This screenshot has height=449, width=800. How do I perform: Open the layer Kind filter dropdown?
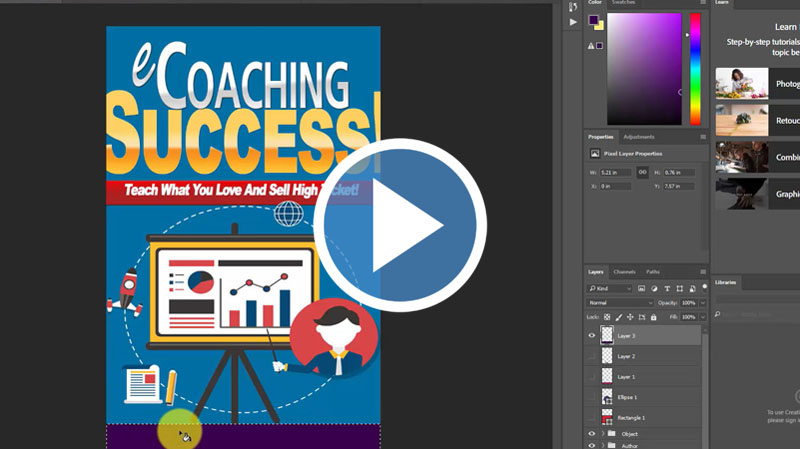[x=609, y=289]
